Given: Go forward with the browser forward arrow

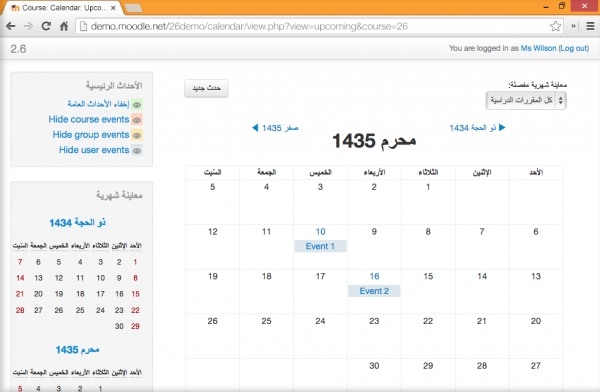Looking at the screenshot, I should 28,26.
